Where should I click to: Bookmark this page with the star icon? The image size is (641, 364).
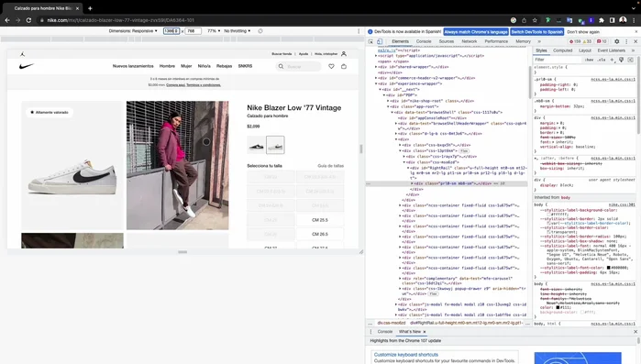coord(535,20)
